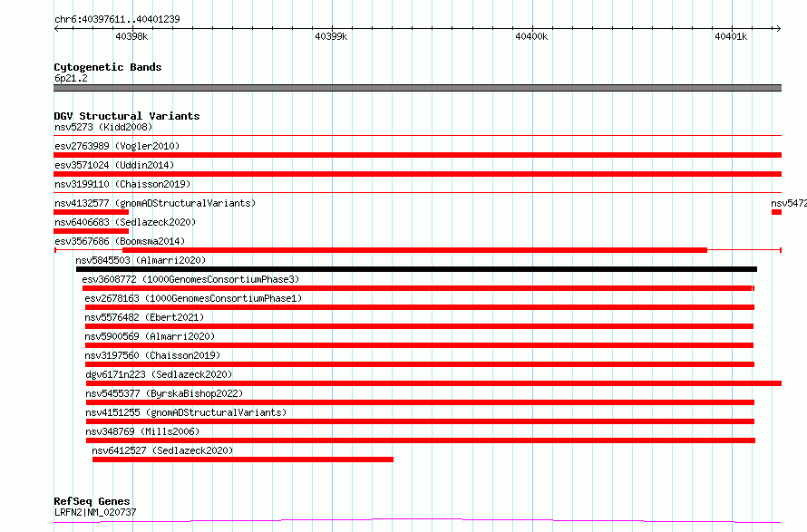Screen dimensions: 807x532
Task: Open the RefSeq Genes track title
Action: pyautogui.click(x=92, y=501)
